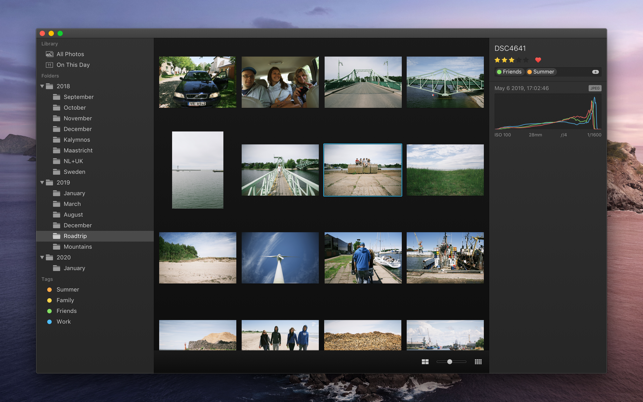
Task: Adjust the thumbnail size slider
Action: 451,362
